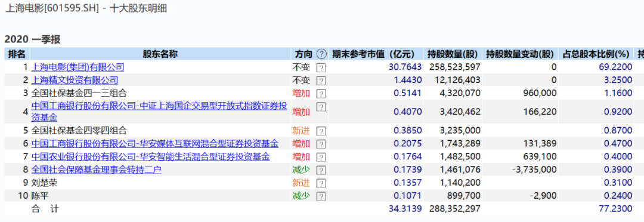Click shares held value 1,743,289
This screenshot has height=222, width=644.
[x=460, y=144]
